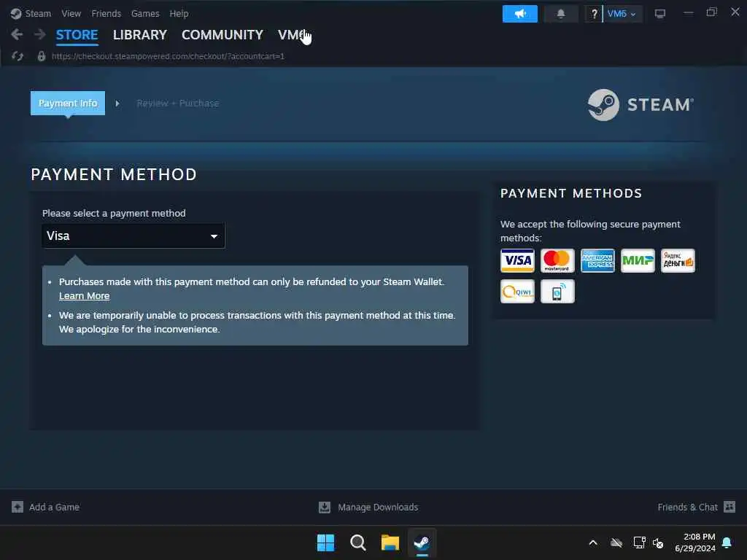Open File Explorer from taskbar
This screenshot has width=747, height=560.
pos(390,542)
